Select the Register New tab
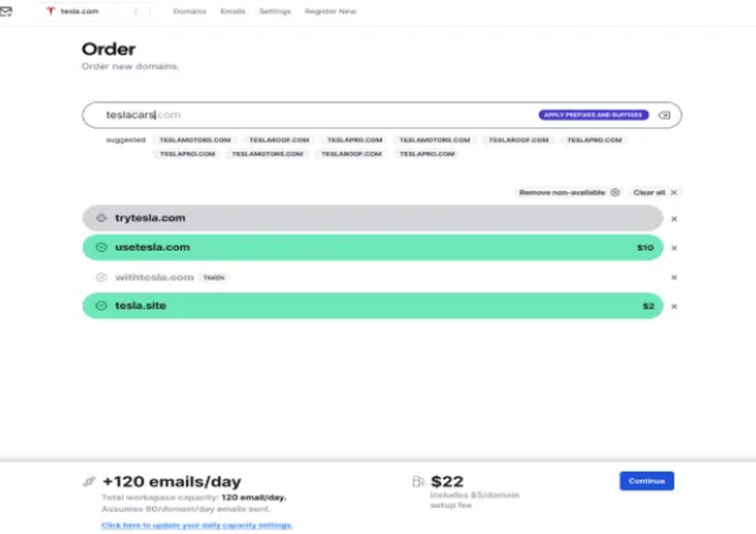This screenshot has height=534, width=756. point(330,11)
